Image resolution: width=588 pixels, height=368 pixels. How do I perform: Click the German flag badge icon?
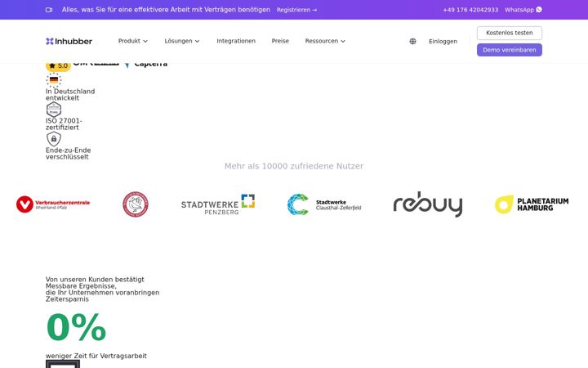coord(54,80)
